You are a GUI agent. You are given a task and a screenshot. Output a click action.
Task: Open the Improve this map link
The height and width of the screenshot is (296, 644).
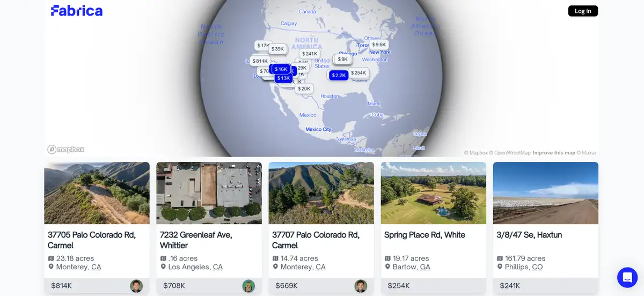point(554,153)
